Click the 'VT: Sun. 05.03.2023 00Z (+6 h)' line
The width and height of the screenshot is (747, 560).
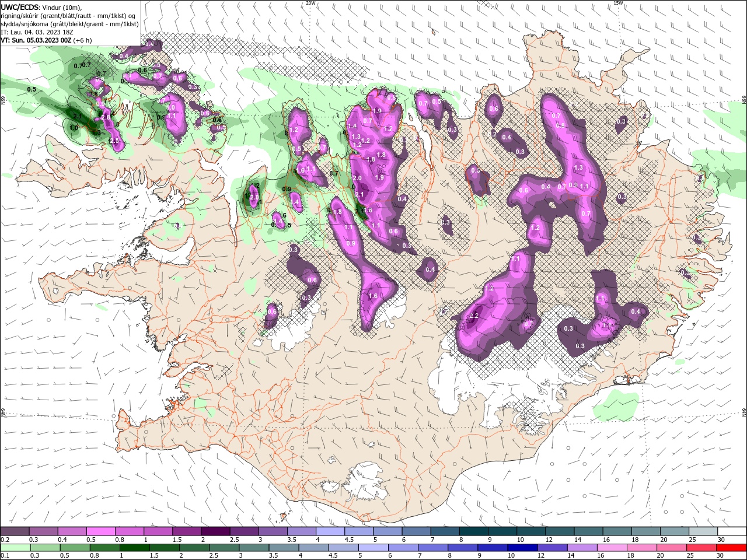coord(46,40)
